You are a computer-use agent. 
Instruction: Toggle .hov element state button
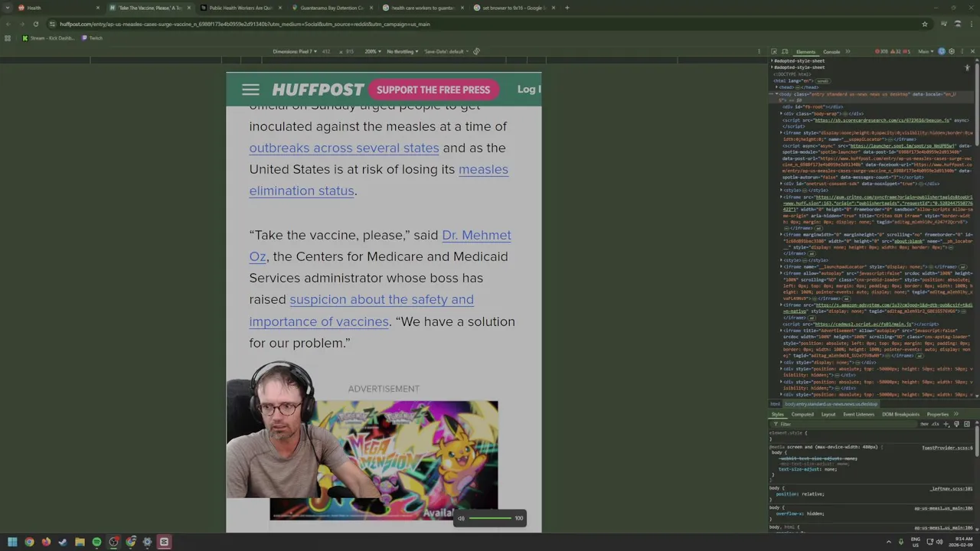tap(924, 424)
